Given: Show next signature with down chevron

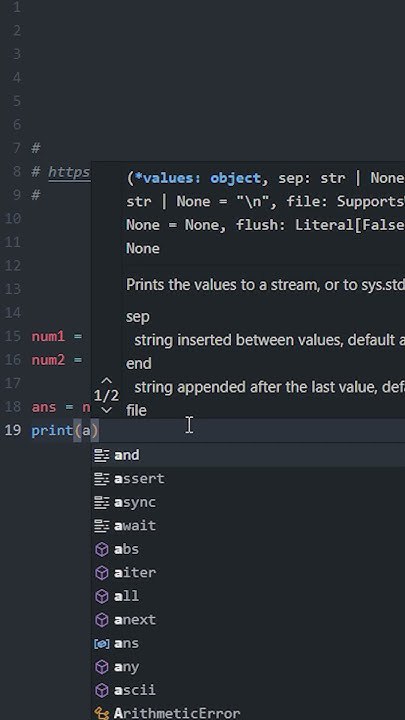Looking at the screenshot, I should (x=107, y=410).
